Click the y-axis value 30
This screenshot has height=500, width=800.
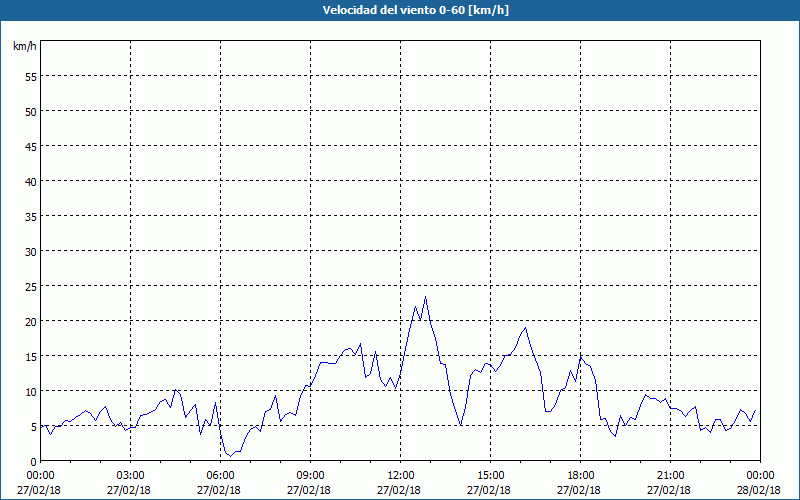coord(31,252)
